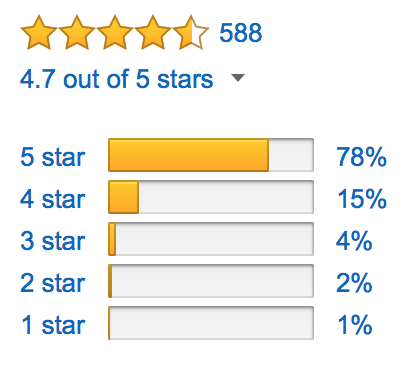Expand the rating dropdown arrow
Screen dimensions: 408x366
click(238, 78)
